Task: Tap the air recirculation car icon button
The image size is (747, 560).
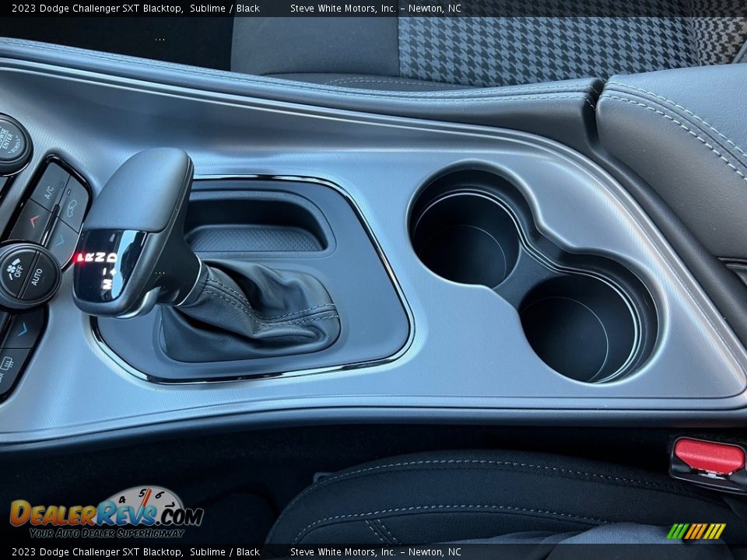Action: 75,205
